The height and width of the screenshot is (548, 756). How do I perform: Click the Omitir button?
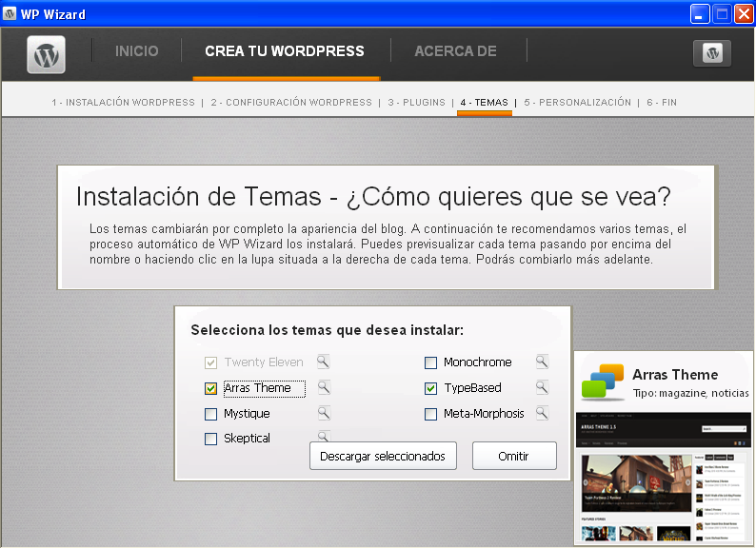pos(514,456)
